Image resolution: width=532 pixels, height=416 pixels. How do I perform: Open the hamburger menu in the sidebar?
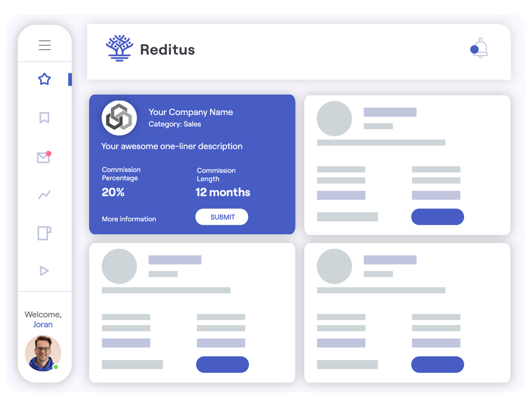44,45
